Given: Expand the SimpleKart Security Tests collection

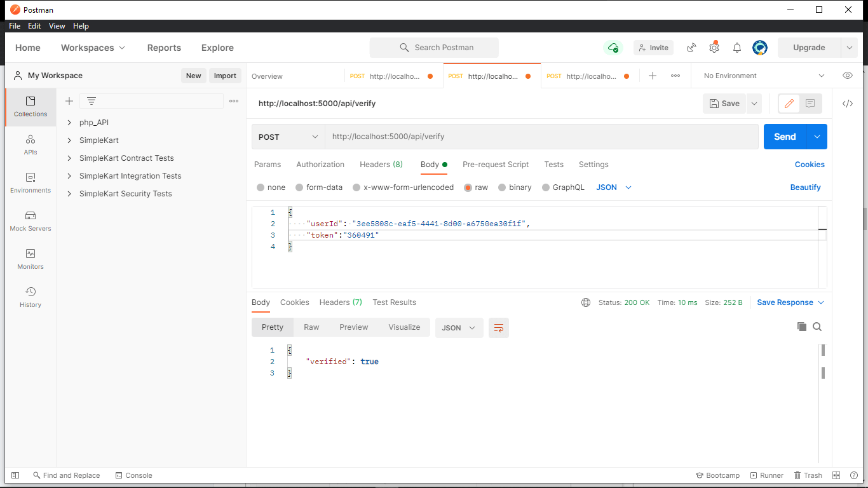Looking at the screenshot, I should [69, 194].
